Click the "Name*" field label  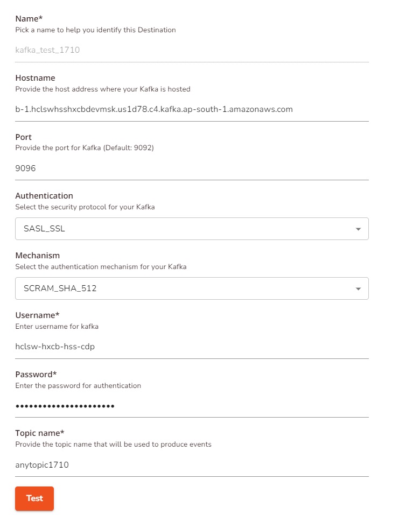(29, 19)
